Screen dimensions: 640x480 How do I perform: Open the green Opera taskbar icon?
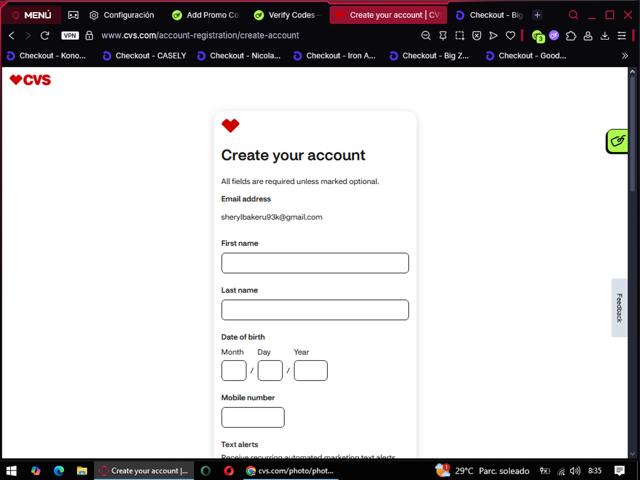click(x=206, y=471)
